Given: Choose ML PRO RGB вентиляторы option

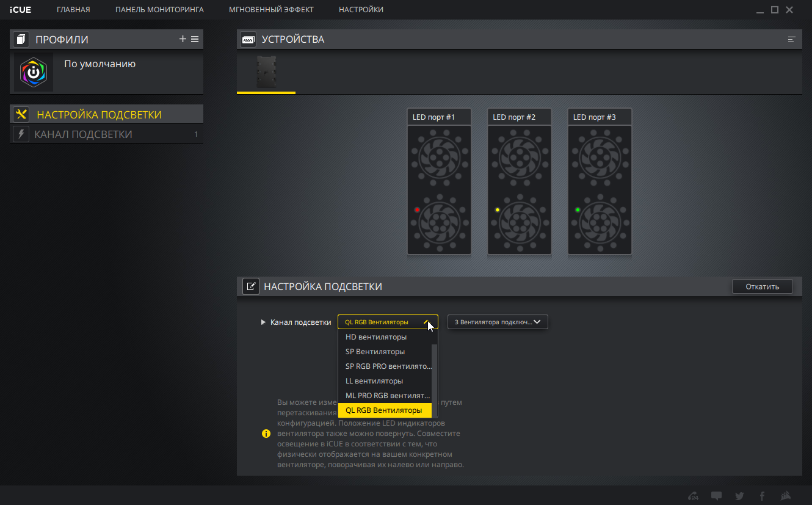Looking at the screenshot, I should click(x=385, y=396).
